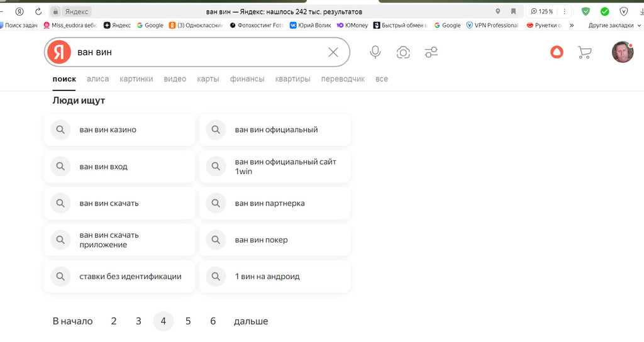Select suggestion ван вин казино
Image resolution: width=644 pixels, height=342 pixels.
pos(119,130)
